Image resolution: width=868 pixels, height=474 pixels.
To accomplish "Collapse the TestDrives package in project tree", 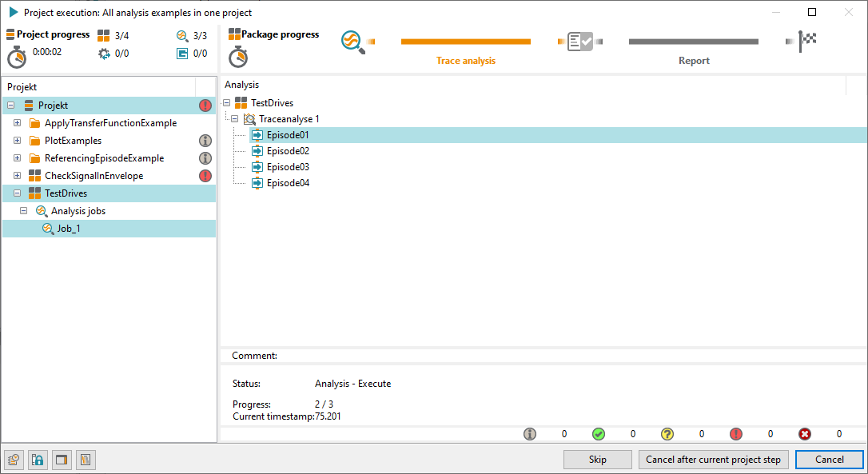I will pos(17,193).
